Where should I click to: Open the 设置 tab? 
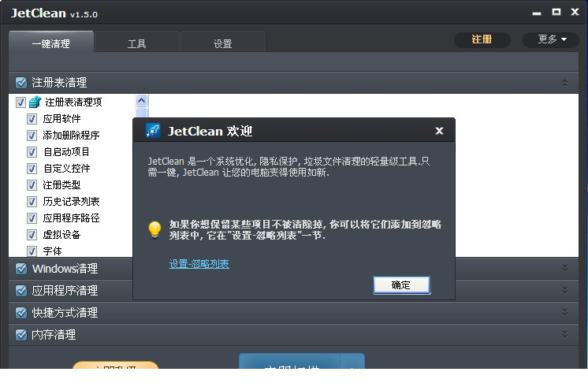click(223, 43)
